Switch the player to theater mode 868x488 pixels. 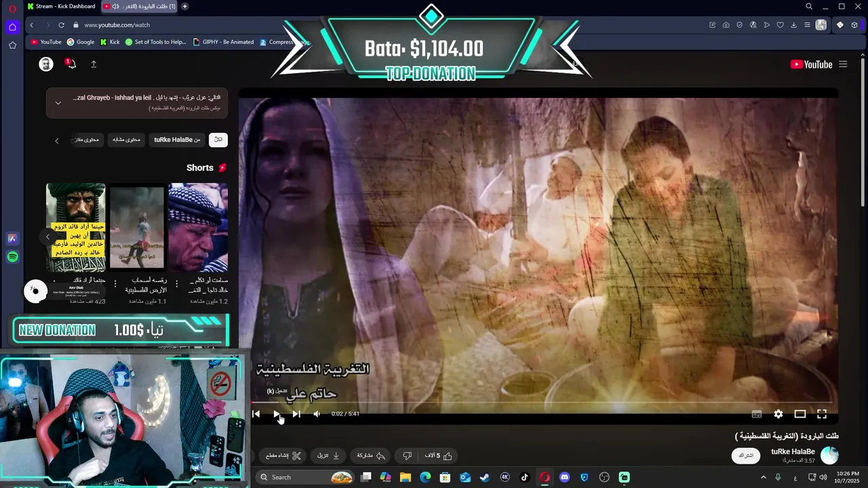tap(800, 413)
